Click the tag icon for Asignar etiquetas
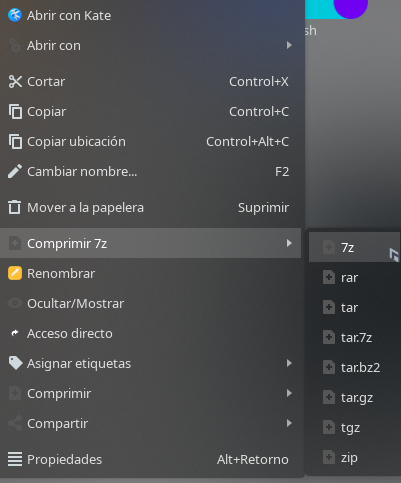Screen dimensions: 401x483 pos(15,363)
